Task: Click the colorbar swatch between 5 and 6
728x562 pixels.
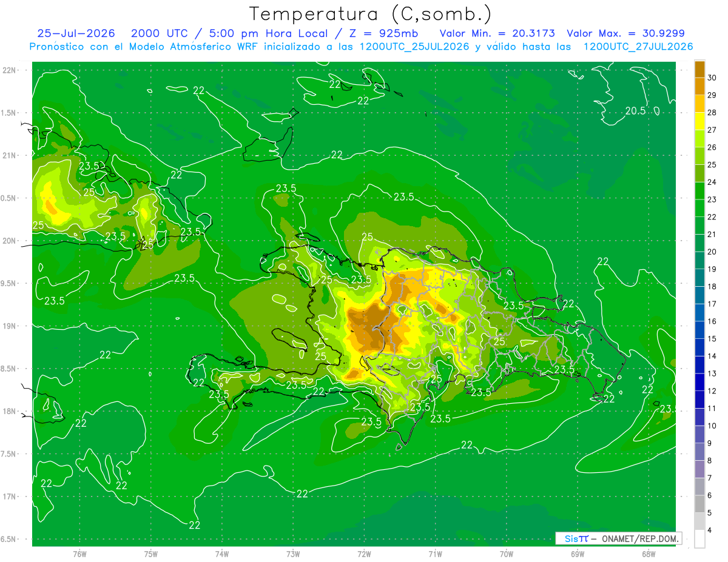Action: [x=699, y=504]
